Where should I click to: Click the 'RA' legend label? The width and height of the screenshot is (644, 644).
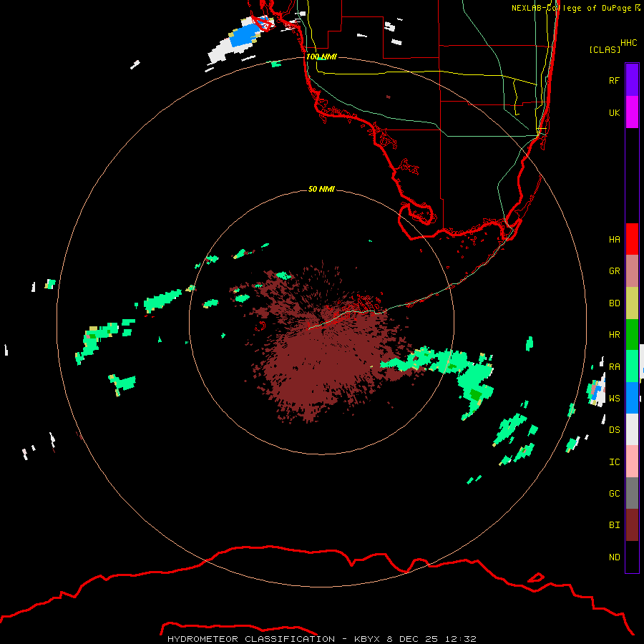614,366
